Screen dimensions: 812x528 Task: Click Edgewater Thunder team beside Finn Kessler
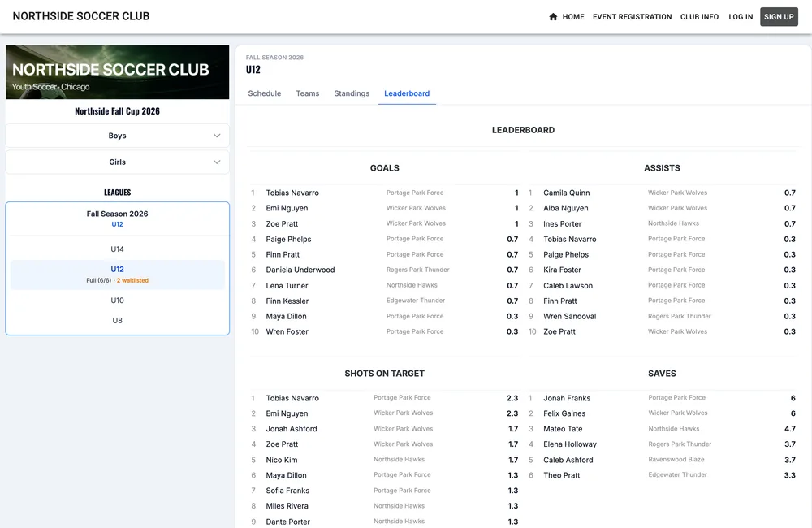pyautogui.click(x=416, y=301)
